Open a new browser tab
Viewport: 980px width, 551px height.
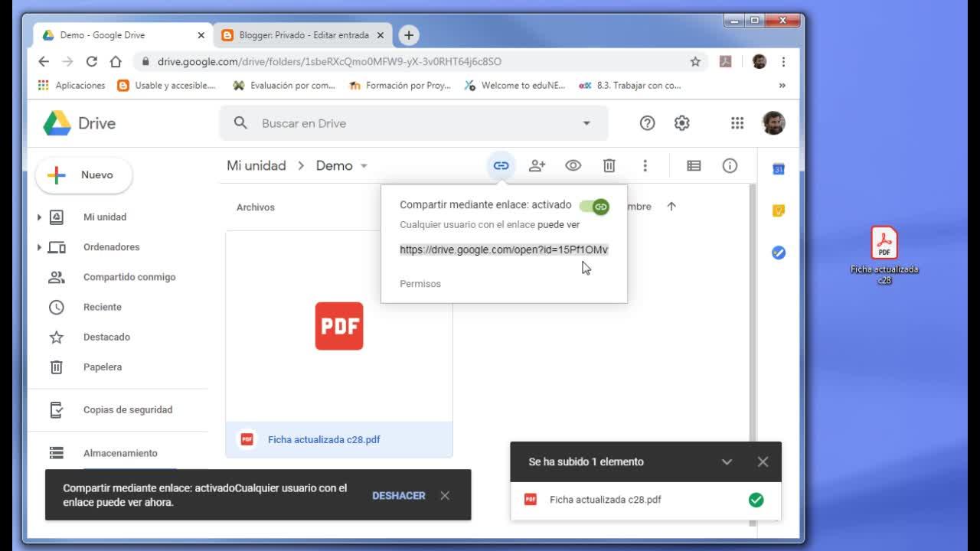409,35
